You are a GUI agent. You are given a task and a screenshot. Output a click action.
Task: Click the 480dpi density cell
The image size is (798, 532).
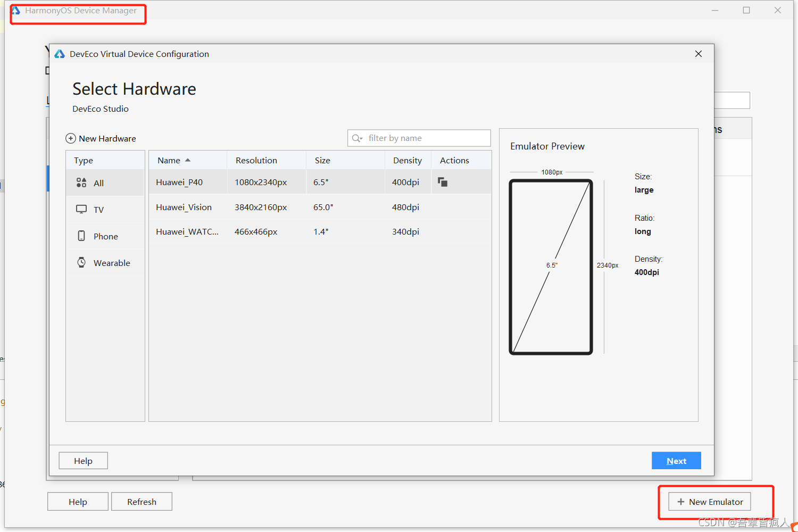405,207
